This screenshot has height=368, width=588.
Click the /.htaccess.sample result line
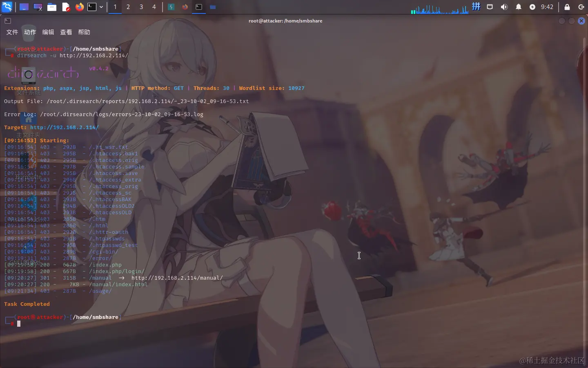[74, 167]
